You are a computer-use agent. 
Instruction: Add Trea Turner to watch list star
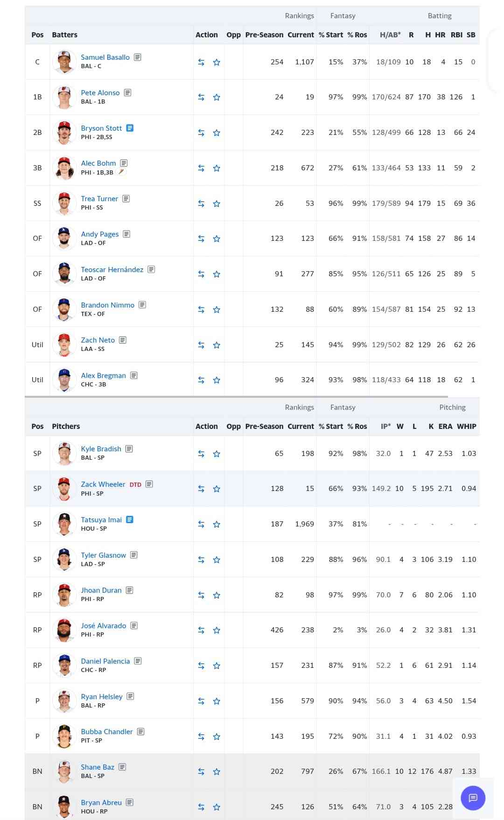click(217, 203)
